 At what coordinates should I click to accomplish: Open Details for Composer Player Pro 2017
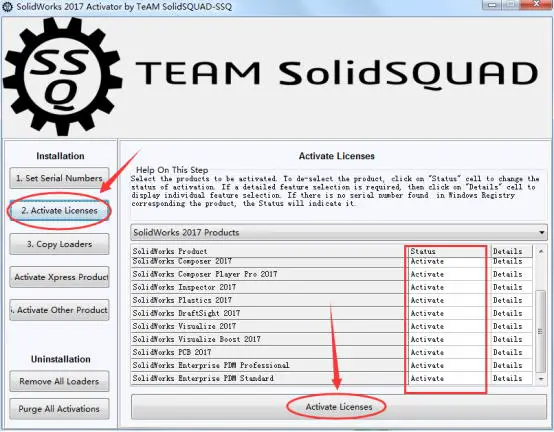511,274
